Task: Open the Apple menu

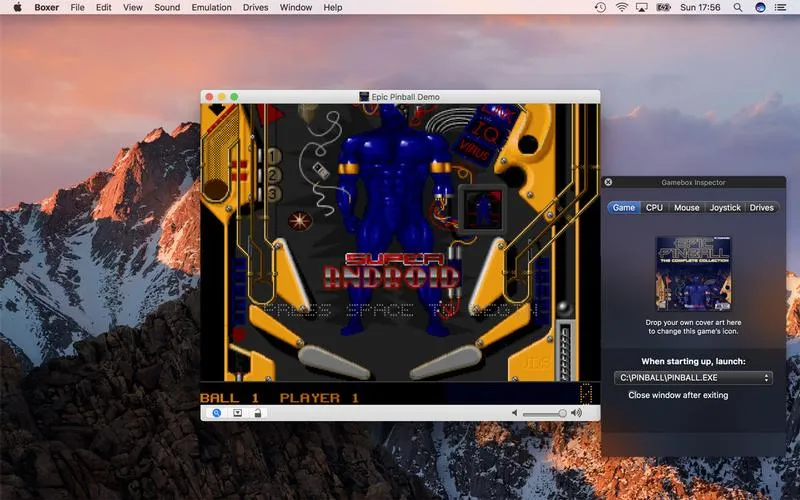Action: 17,7
